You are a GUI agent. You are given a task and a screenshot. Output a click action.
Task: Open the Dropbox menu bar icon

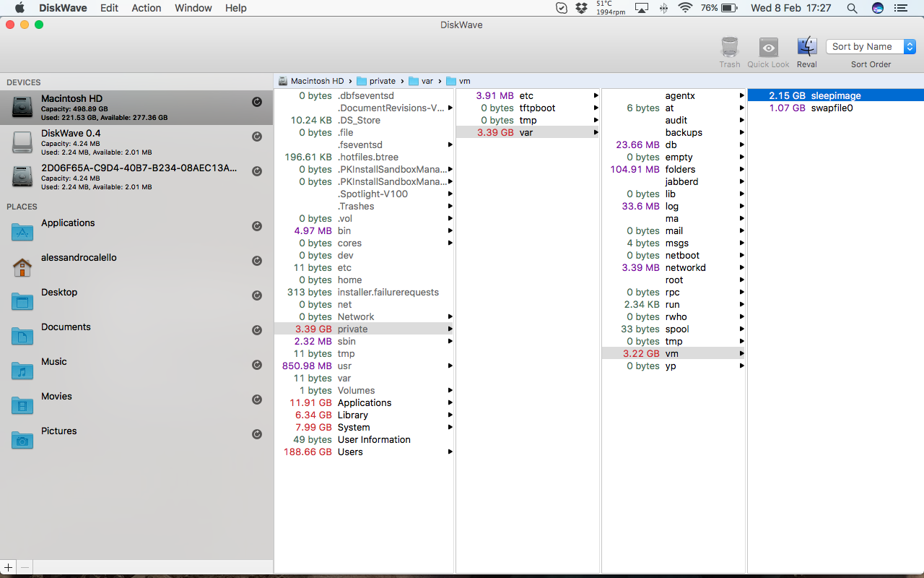(581, 8)
